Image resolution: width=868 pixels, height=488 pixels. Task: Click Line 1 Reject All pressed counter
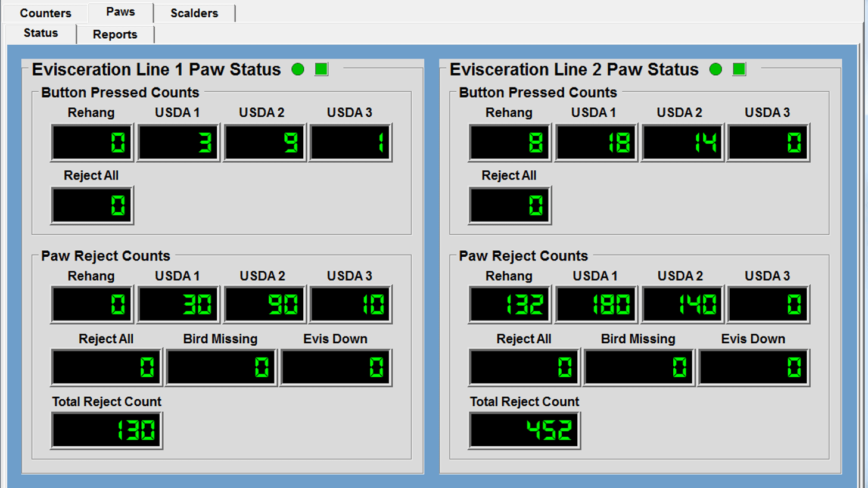[x=92, y=205]
